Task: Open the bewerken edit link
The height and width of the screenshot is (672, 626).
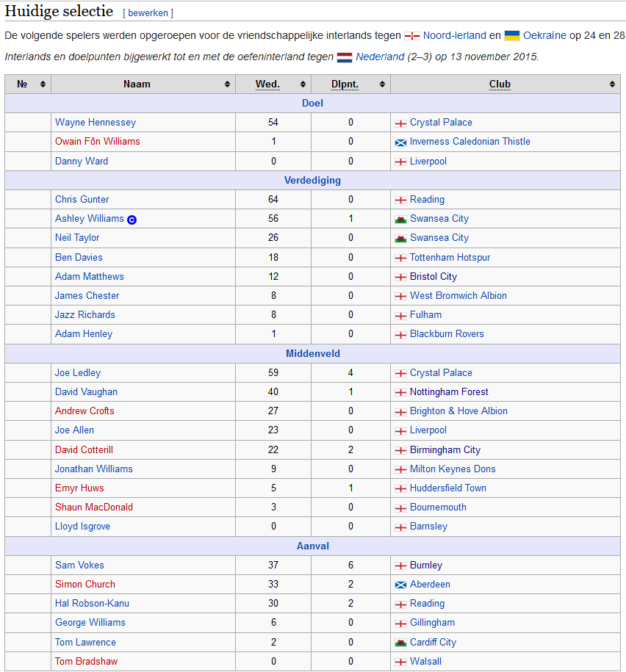Action: click(x=148, y=13)
